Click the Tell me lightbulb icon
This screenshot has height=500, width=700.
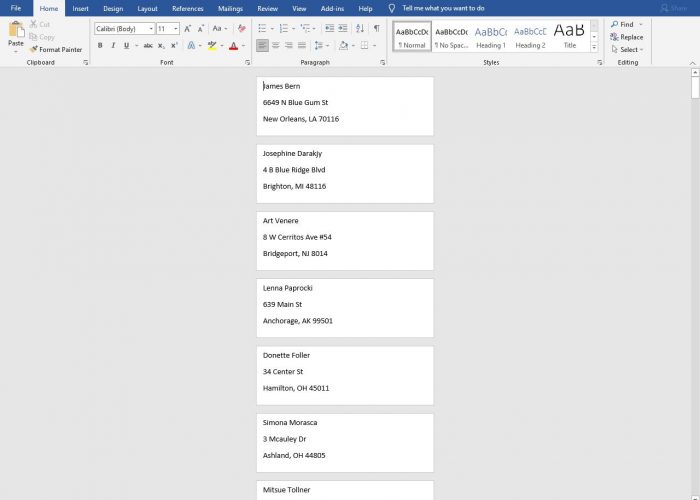click(392, 8)
